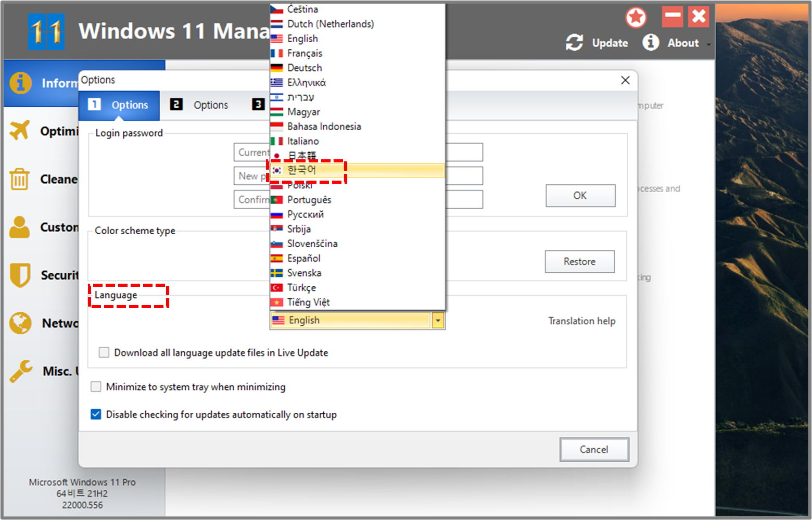Click the Customization user icon
This screenshot has width=812, height=520.
point(20,227)
